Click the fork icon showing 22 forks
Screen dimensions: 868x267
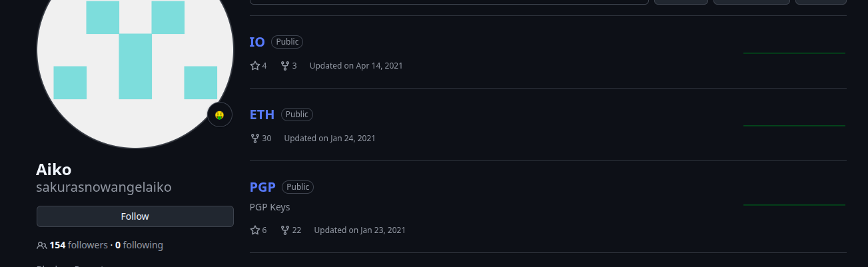[x=285, y=230]
